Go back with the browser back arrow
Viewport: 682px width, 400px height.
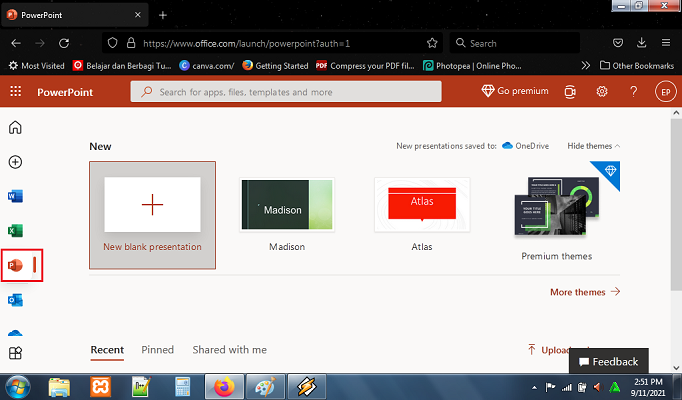tap(16, 43)
